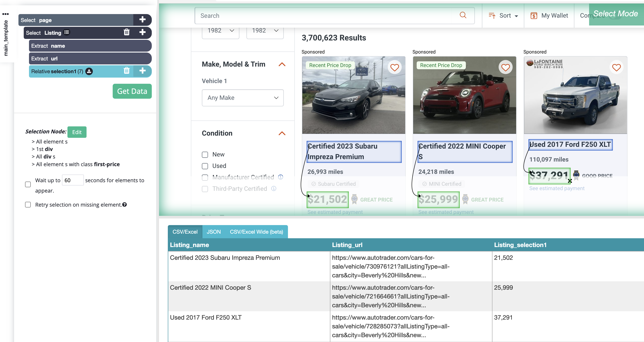Open the Sort dropdown
This screenshot has height=342, width=644.
503,16
